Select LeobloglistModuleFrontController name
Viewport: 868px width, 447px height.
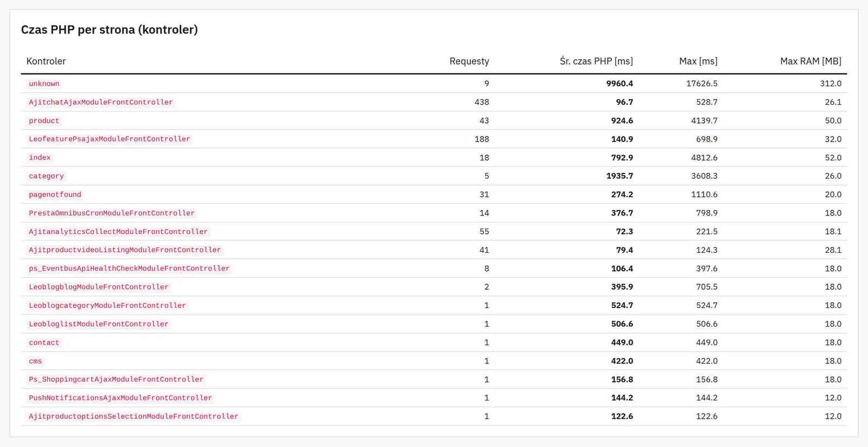[x=99, y=324]
